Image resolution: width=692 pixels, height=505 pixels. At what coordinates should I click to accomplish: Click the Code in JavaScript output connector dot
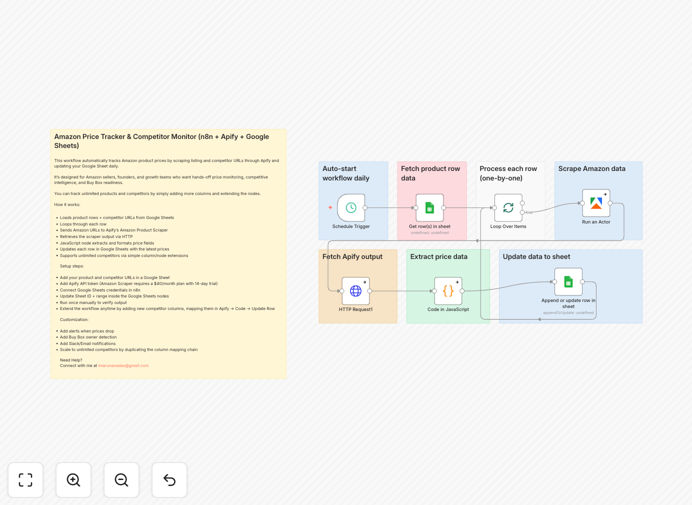click(462, 290)
